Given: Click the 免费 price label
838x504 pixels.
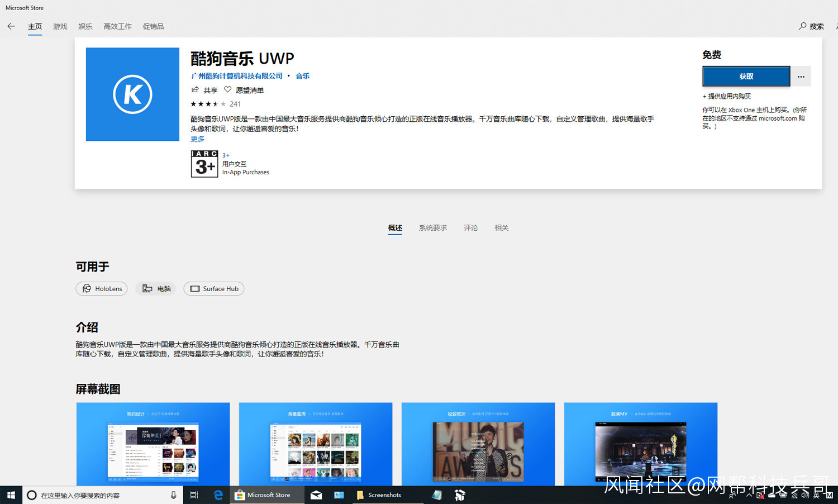Looking at the screenshot, I should point(712,55).
